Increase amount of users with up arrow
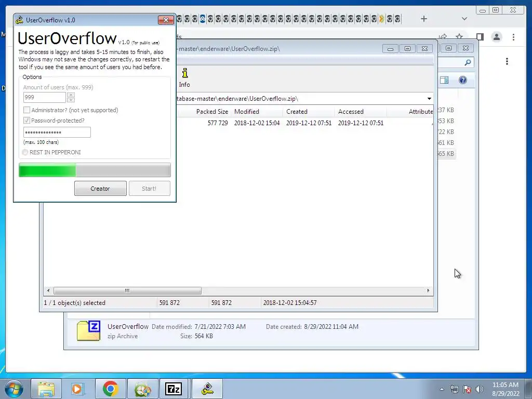532x399 pixels. coord(71,95)
